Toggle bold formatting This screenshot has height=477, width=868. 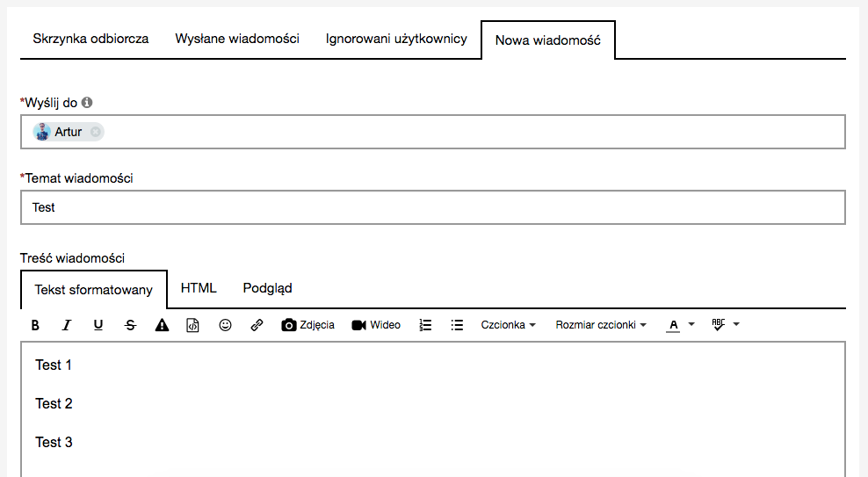35,325
